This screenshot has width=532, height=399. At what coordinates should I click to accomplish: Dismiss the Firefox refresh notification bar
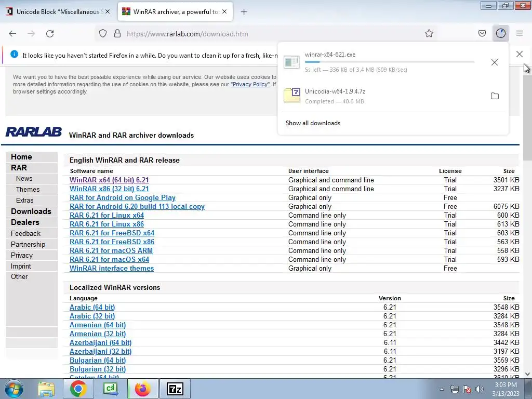519,54
